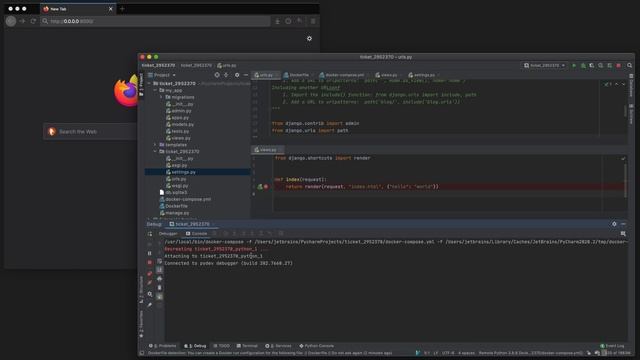The width and height of the screenshot is (640, 360).
Task: Select settings.py in the project tree
Action: [180, 172]
